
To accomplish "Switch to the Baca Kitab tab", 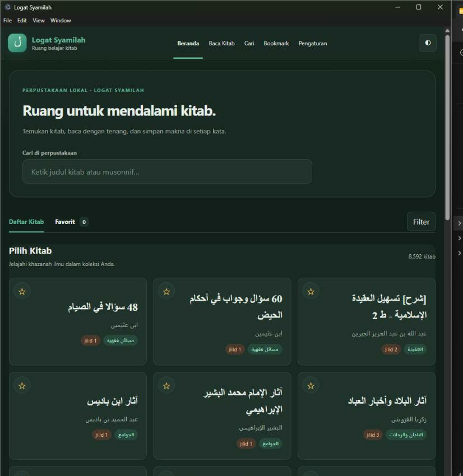I will click(x=221, y=44).
